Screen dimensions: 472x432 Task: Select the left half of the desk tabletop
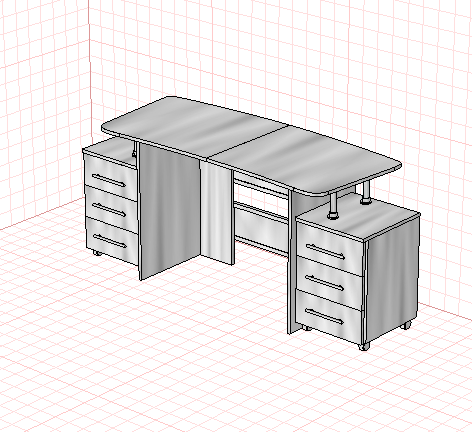coord(195,128)
